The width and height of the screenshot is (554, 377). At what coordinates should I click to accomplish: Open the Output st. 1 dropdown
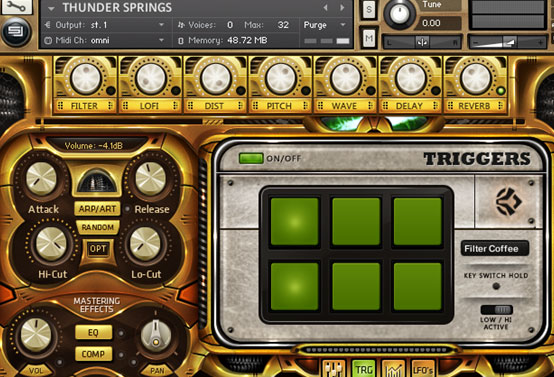point(105,25)
